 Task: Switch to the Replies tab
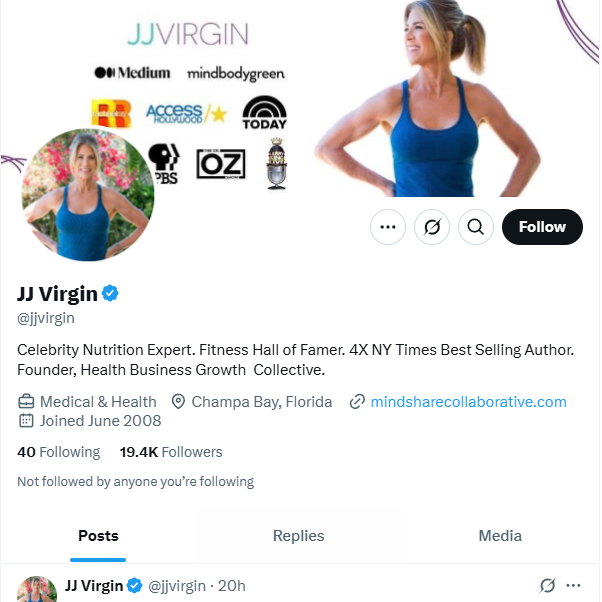[298, 535]
